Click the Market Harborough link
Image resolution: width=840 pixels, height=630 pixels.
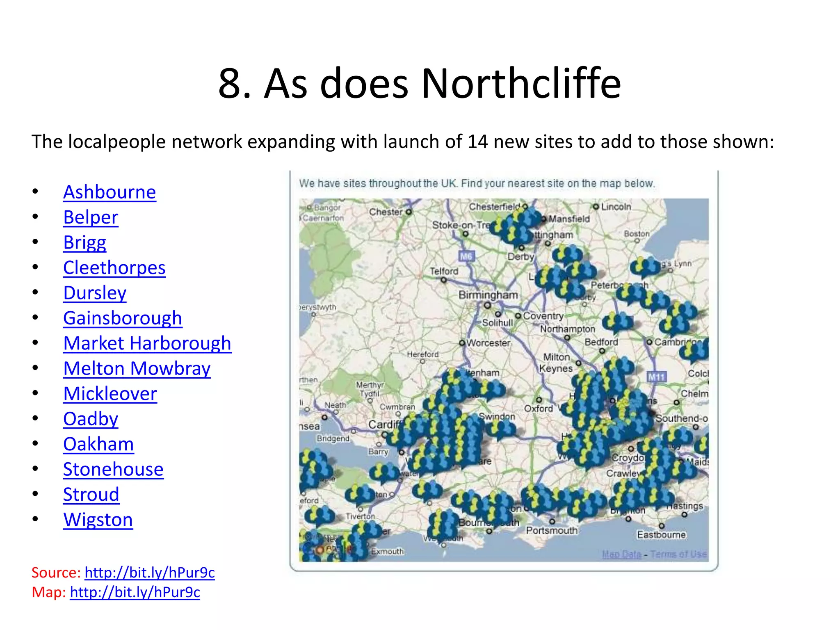click(147, 343)
